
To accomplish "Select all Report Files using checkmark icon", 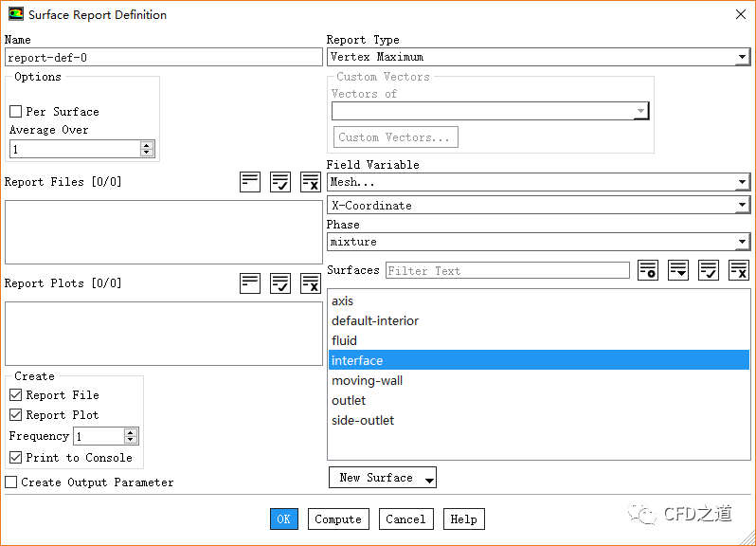I will click(280, 182).
